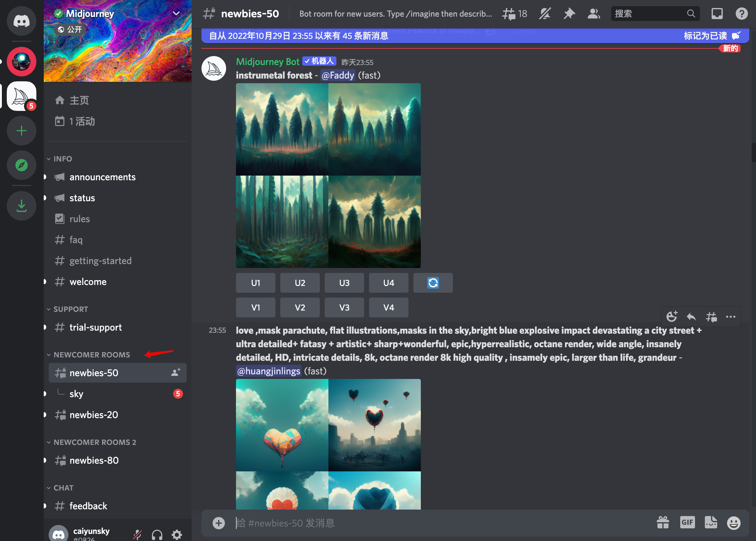Click the download apps icon
The width and height of the screenshot is (756, 541).
(x=21, y=205)
